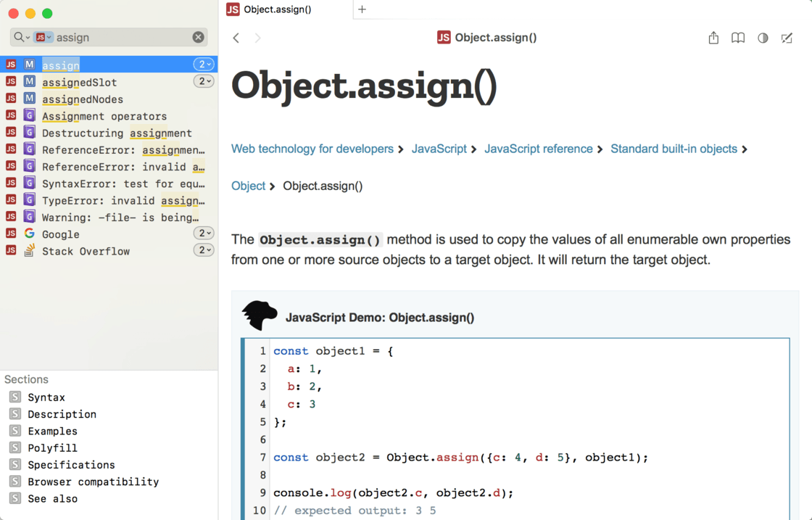The width and height of the screenshot is (812, 520).
Task: Select the Destructuring assignment result
Action: click(x=117, y=133)
